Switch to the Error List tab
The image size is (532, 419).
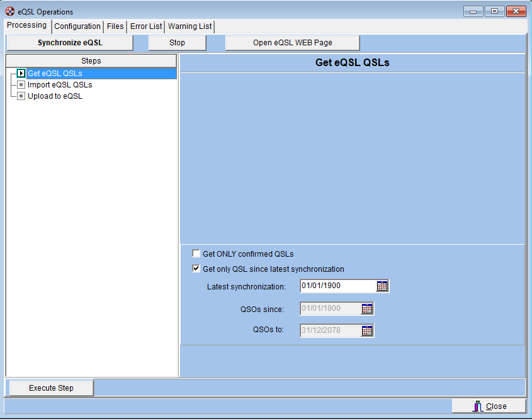[146, 26]
